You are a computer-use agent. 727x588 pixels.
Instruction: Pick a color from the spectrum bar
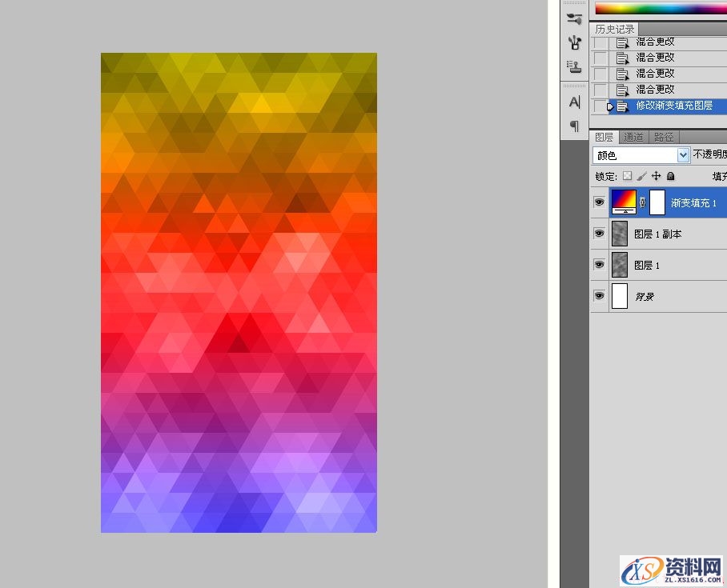[657, 9]
